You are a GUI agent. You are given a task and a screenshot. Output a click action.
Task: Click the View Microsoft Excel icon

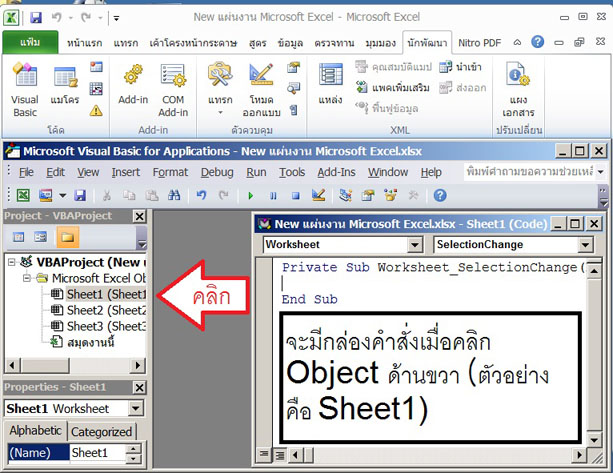point(19,195)
